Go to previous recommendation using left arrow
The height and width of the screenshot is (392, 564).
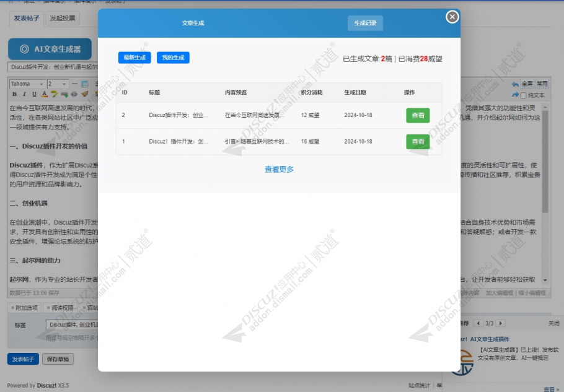tap(478, 323)
